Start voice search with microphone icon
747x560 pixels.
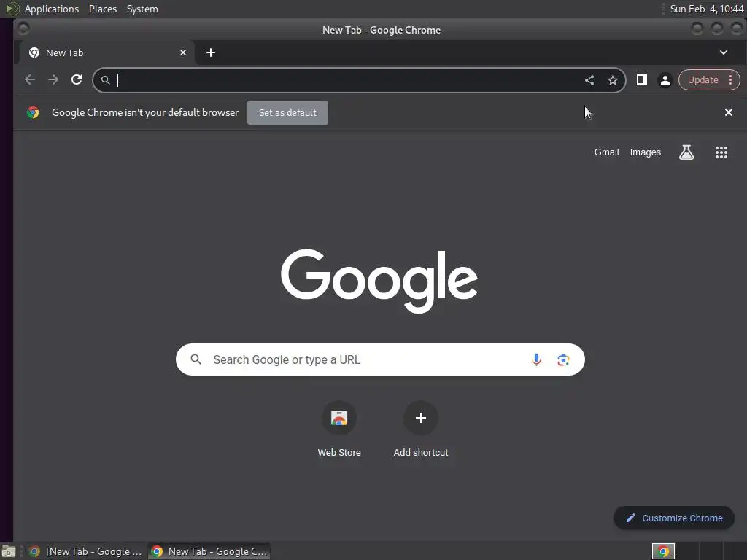coord(536,359)
